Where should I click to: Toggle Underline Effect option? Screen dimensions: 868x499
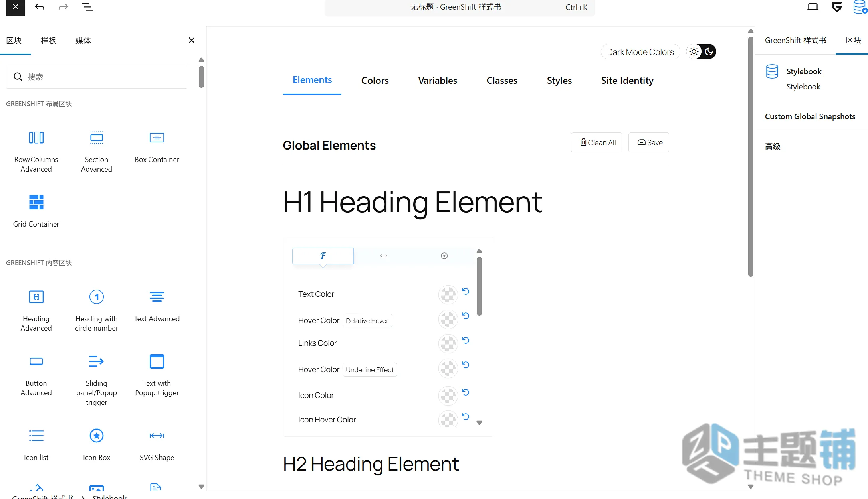tap(370, 370)
